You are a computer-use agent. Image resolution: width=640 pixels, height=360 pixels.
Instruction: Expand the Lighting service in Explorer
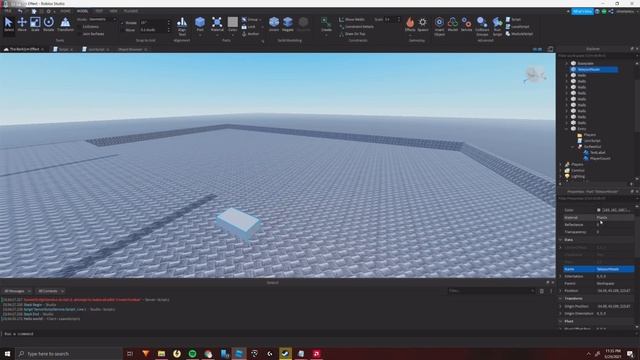tap(561, 176)
